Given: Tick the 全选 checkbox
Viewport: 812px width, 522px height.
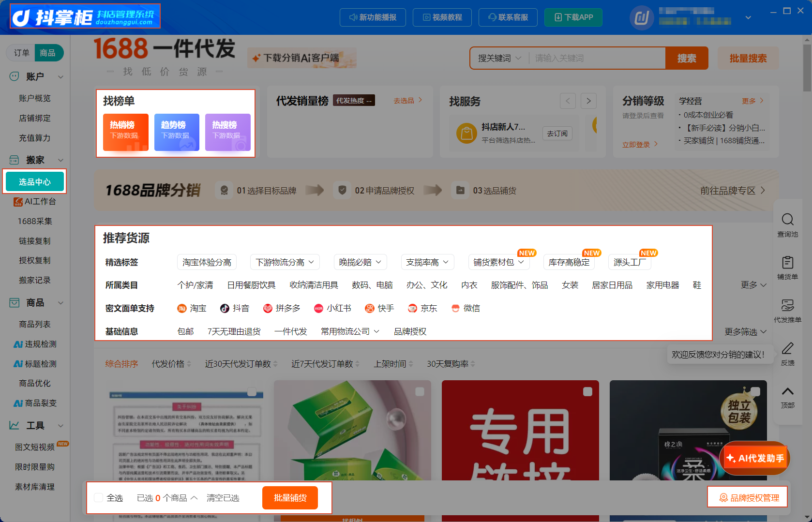Looking at the screenshot, I should point(98,498).
